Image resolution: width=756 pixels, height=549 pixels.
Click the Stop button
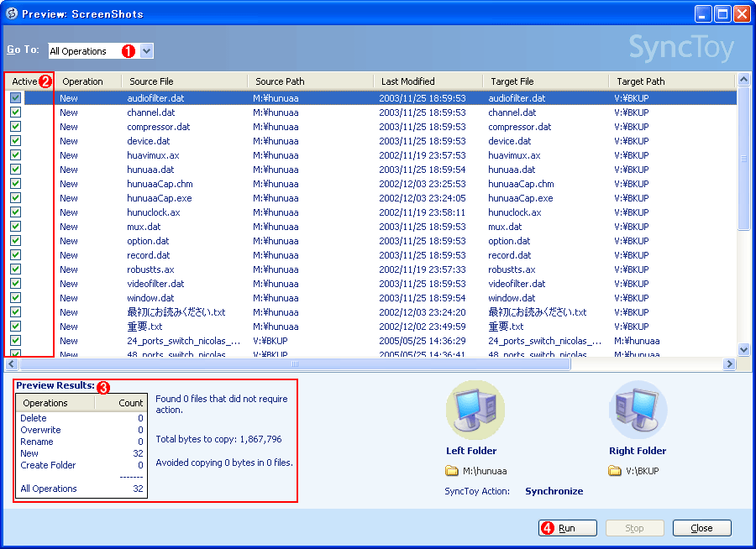(x=634, y=528)
